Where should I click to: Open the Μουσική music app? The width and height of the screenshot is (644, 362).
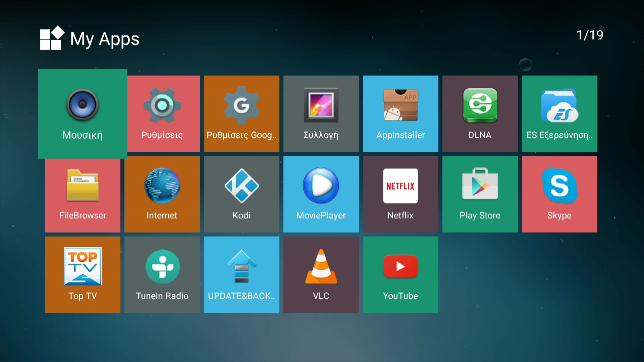point(83,114)
